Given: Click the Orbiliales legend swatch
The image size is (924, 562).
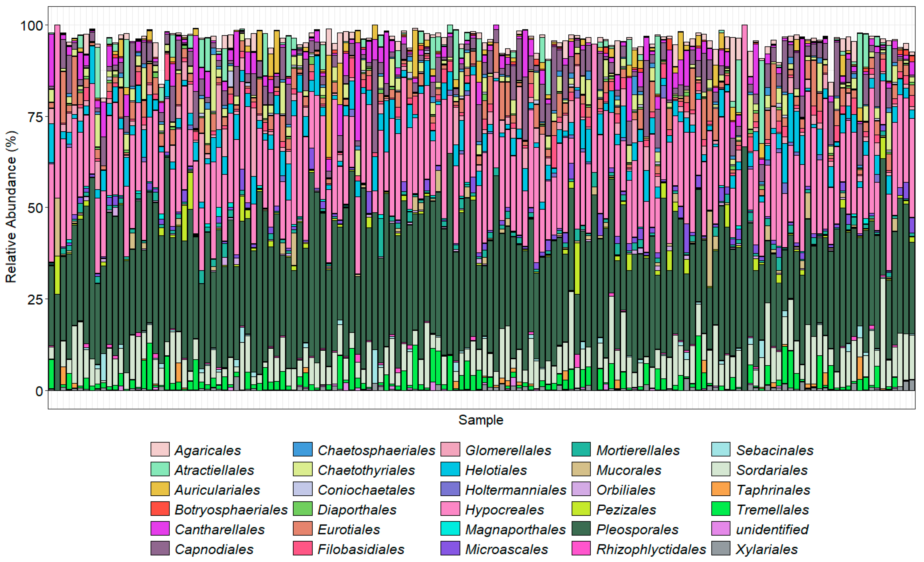Looking at the screenshot, I should click(582, 489).
